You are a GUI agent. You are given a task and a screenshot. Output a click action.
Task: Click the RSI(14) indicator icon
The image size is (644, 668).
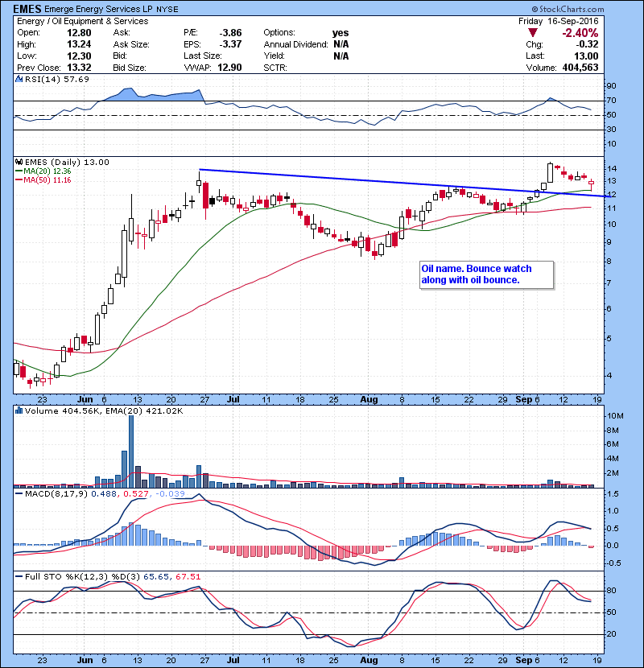coord(19,79)
